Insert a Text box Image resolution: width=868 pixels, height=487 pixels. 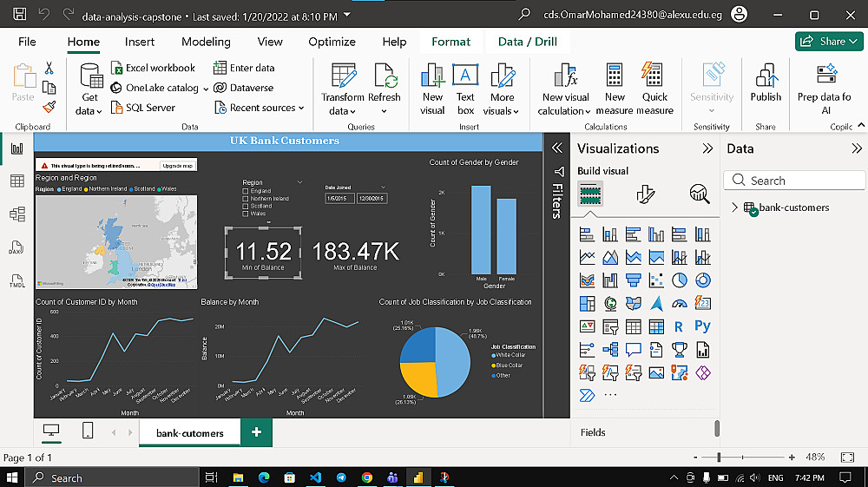(x=465, y=89)
